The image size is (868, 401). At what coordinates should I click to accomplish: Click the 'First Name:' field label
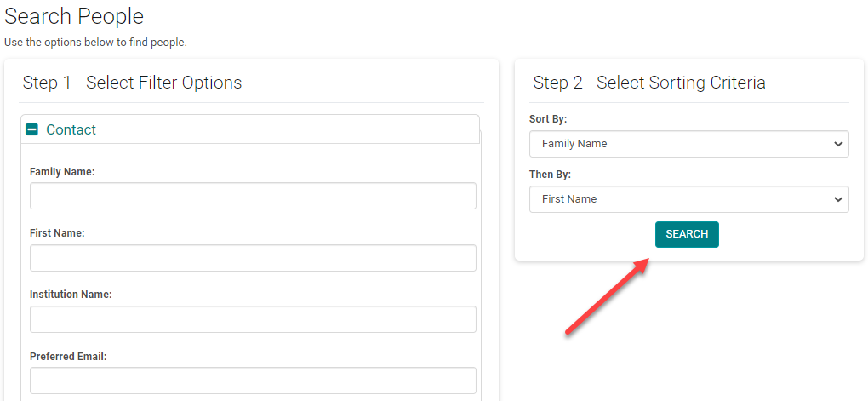[57, 233]
